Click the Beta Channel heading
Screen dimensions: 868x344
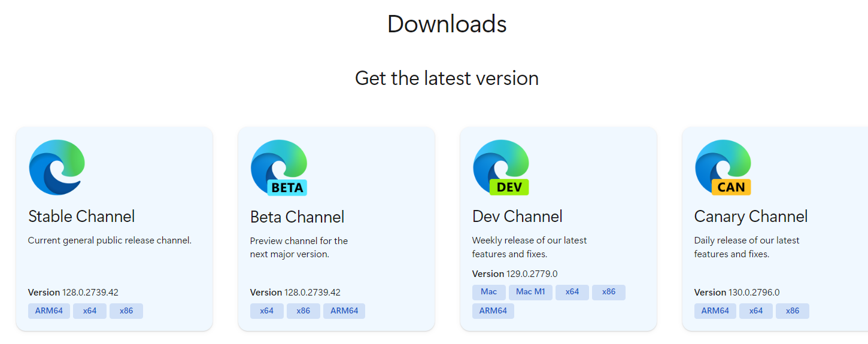point(298,217)
